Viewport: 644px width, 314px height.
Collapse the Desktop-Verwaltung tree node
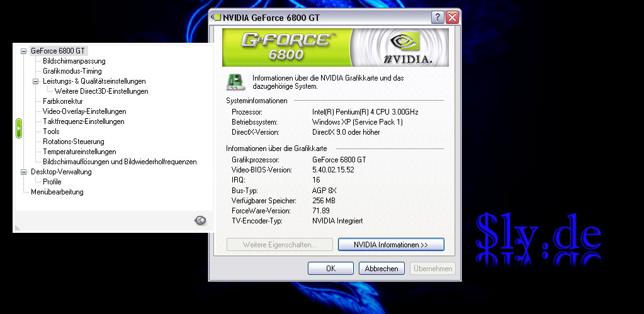click(24, 172)
